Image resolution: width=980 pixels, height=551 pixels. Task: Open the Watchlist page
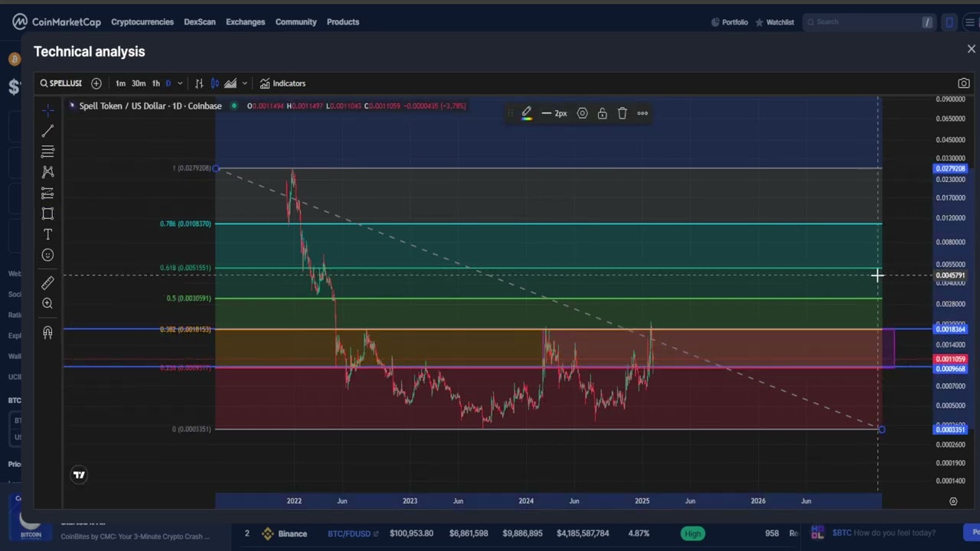tap(775, 22)
